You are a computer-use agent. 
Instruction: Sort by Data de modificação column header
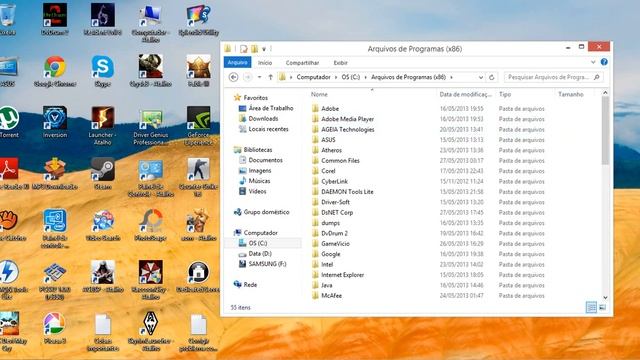click(x=466, y=94)
